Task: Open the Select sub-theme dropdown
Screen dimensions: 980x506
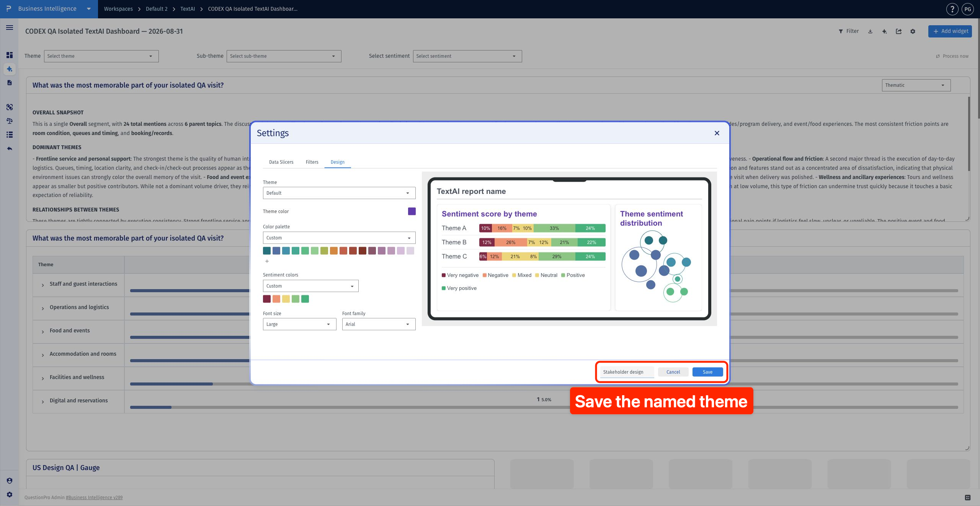Action: point(284,56)
